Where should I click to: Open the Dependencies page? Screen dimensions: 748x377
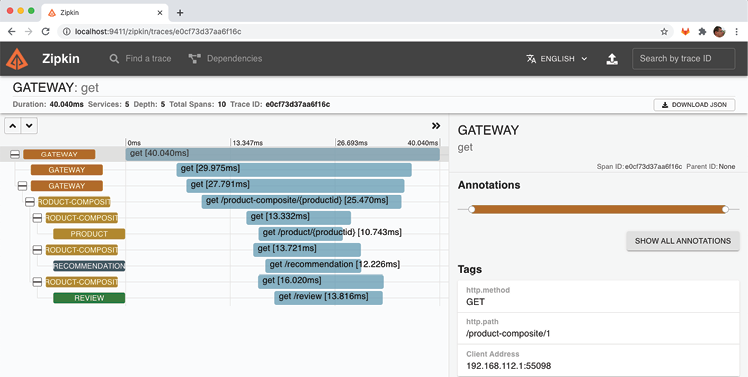225,59
